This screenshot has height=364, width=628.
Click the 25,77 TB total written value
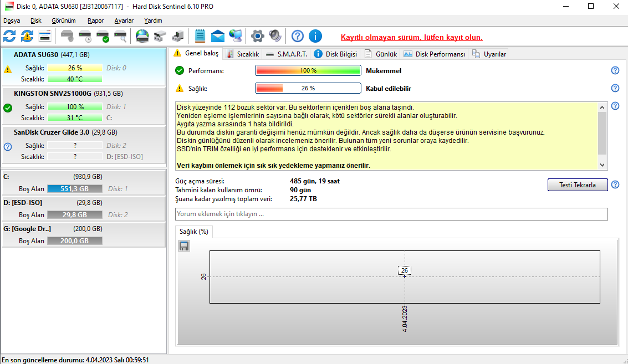303,198
